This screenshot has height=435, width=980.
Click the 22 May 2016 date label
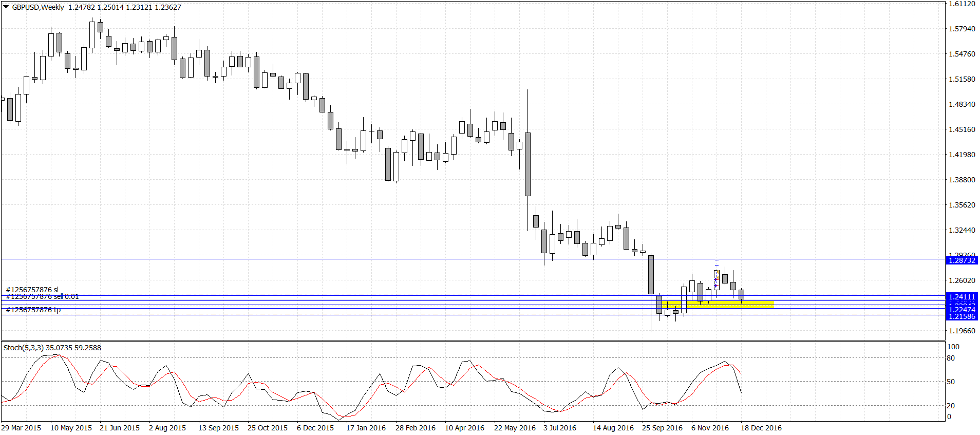[x=515, y=428]
